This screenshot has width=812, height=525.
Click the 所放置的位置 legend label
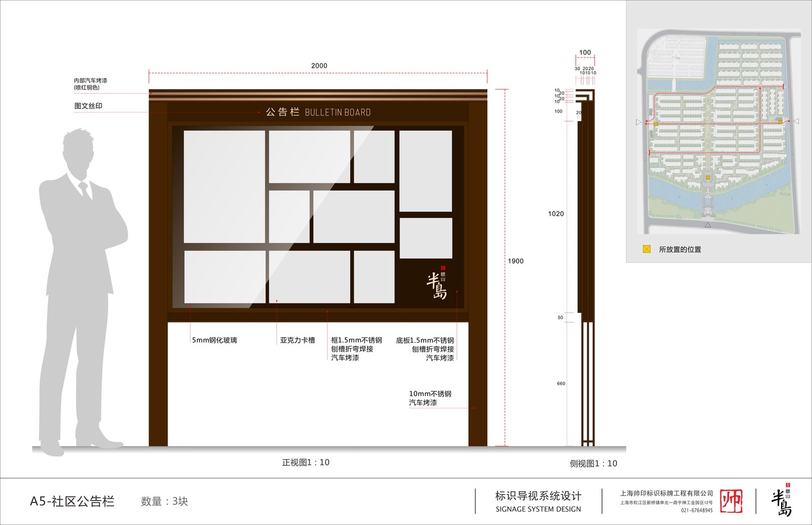pos(680,249)
